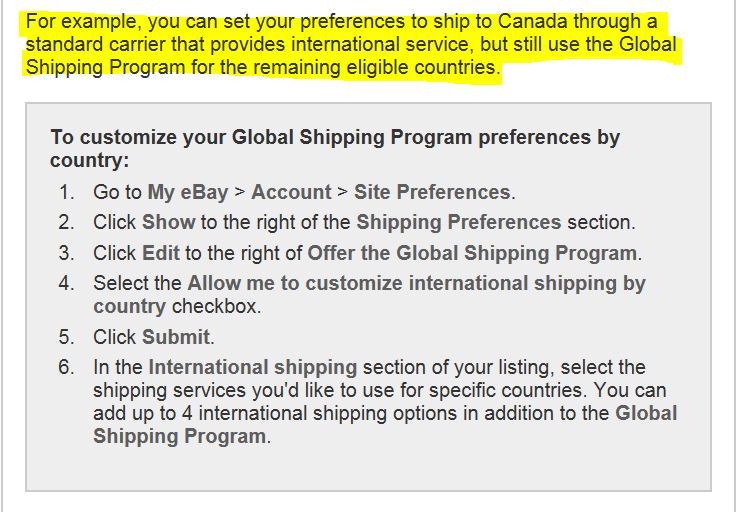The width and height of the screenshot is (745, 512).
Task: Click the bold "Edit" word in step 3
Action: click(161, 253)
